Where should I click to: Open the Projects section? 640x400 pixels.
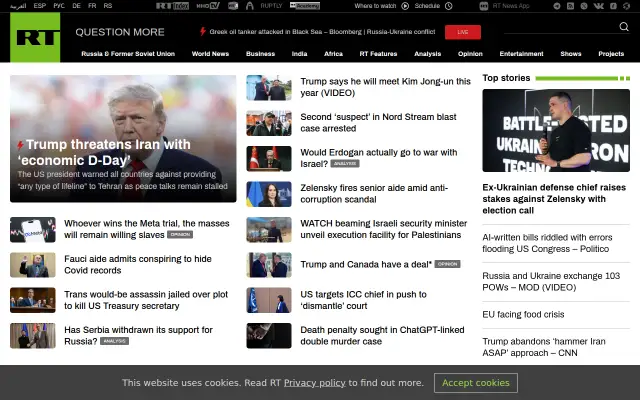(x=611, y=53)
